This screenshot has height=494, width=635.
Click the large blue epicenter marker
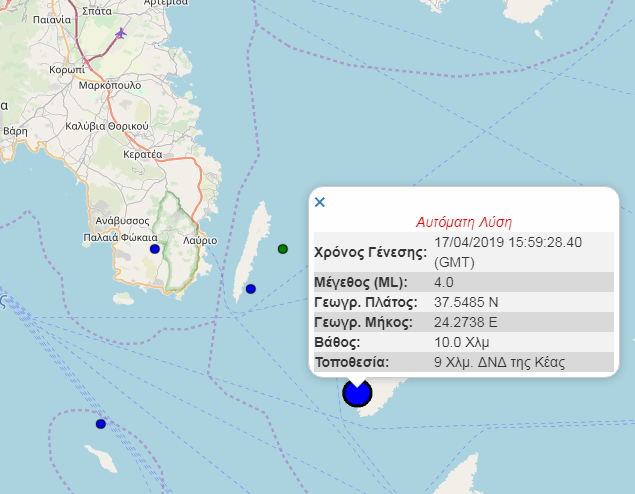click(x=357, y=392)
